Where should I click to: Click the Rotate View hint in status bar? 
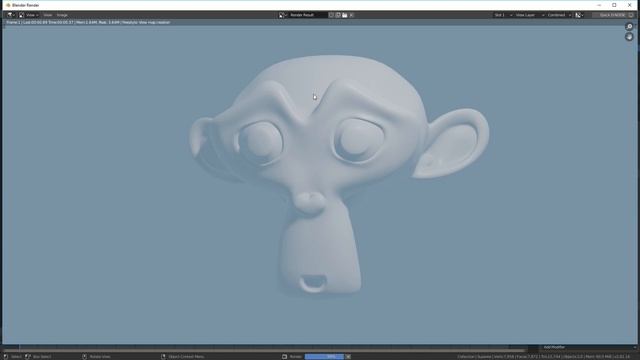[x=100, y=357]
